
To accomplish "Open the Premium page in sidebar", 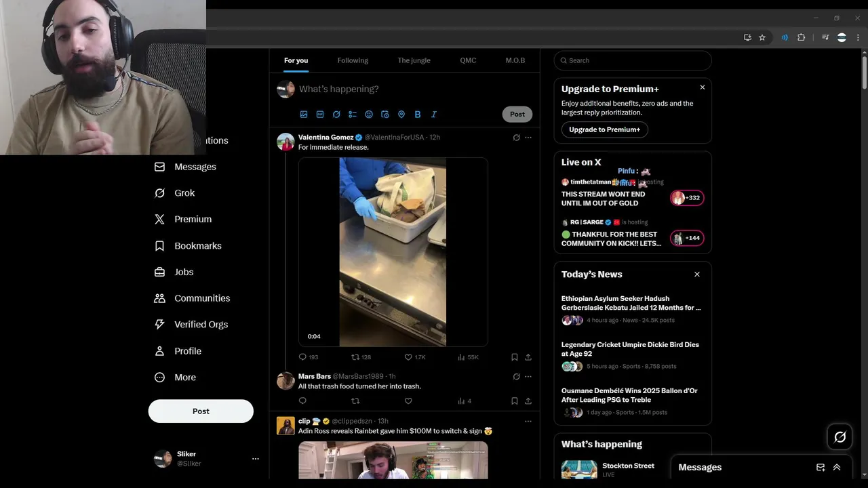I will tap(183, 219).
